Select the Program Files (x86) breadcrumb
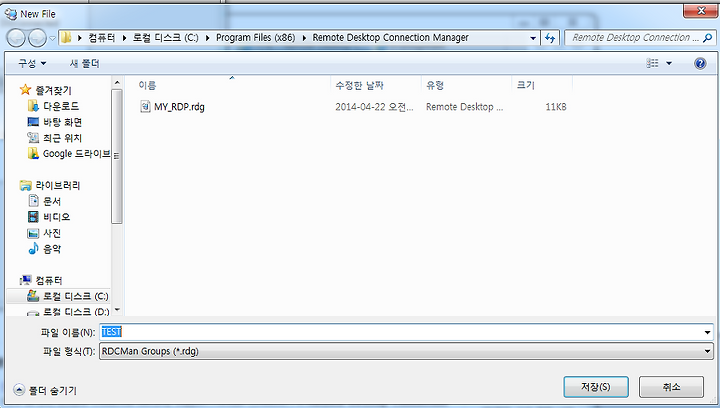This screenshot has width=720, height=408. (256, 38)
